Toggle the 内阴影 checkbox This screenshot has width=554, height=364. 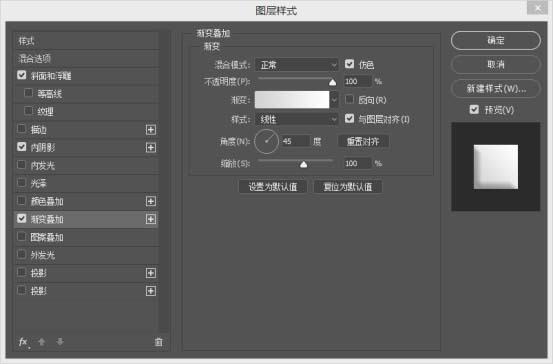pos(22,147)
